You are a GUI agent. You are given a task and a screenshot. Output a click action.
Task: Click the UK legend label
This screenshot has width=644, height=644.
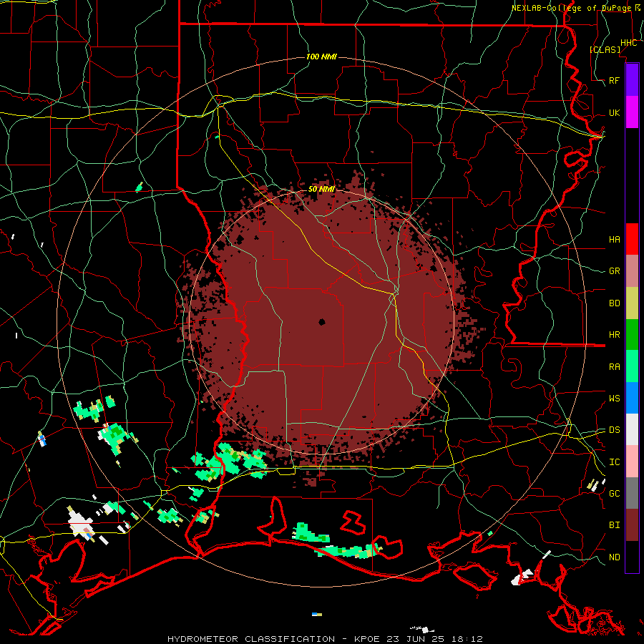coord(615,112)
